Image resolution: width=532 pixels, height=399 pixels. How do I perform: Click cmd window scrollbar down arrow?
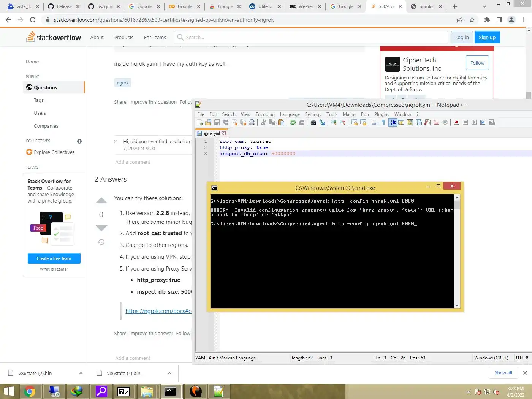(x=457, y=305)
